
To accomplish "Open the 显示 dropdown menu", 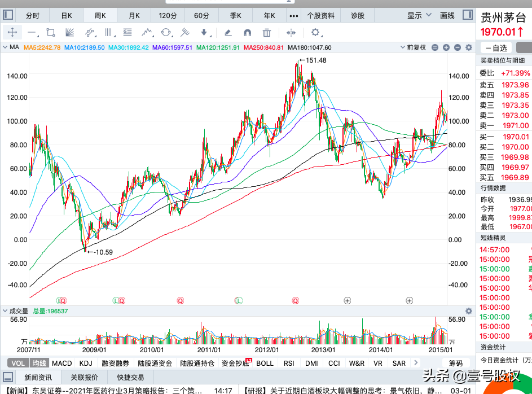I will click(x=418, y=15).
